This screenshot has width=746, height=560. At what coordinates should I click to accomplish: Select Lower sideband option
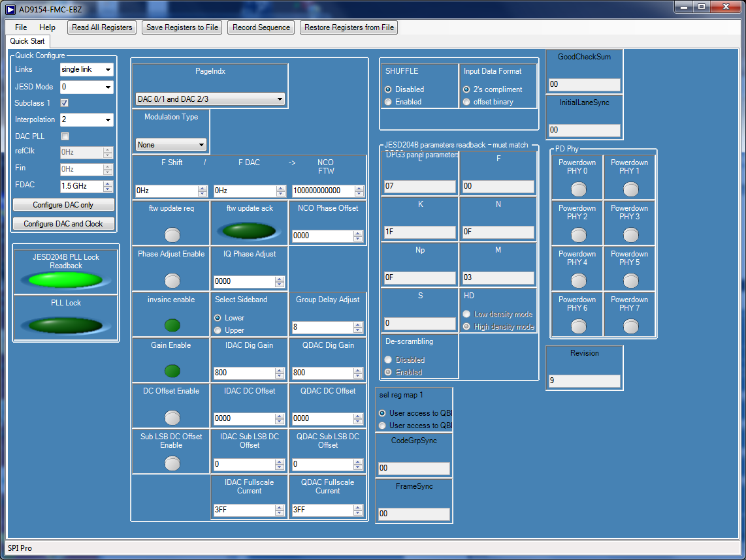(218, 318)
